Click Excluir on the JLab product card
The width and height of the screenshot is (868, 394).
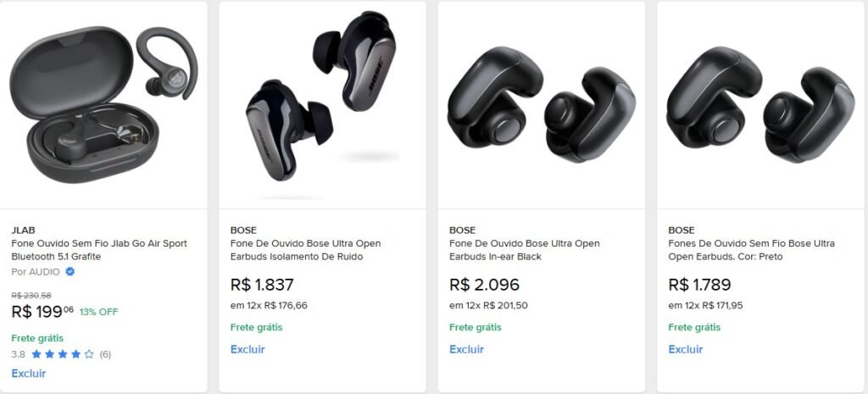tap(29, 374)
